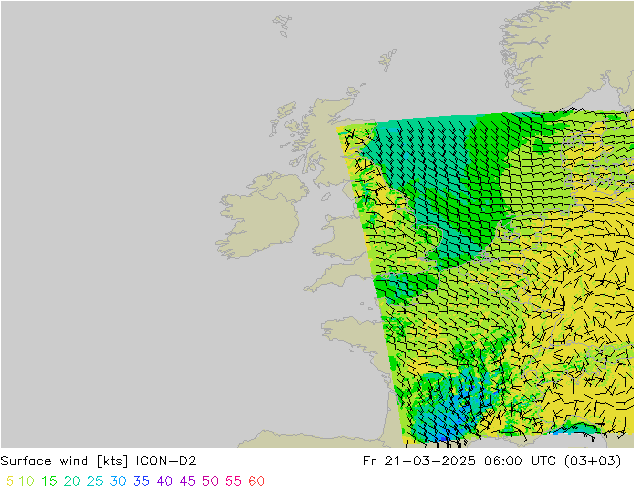Viewport: 634px width, 490px height.
Task: Click the '10' knots legend value
Action: tap(26, 481)
